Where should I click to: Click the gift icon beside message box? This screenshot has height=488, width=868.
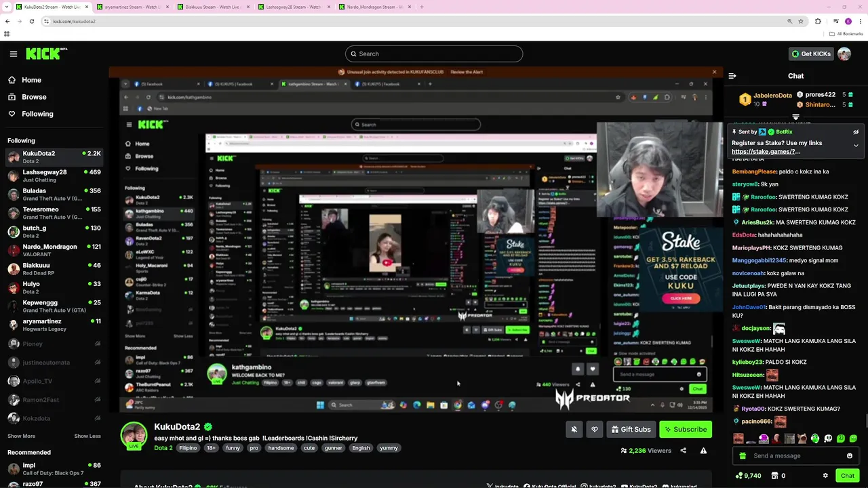[743, 455]
